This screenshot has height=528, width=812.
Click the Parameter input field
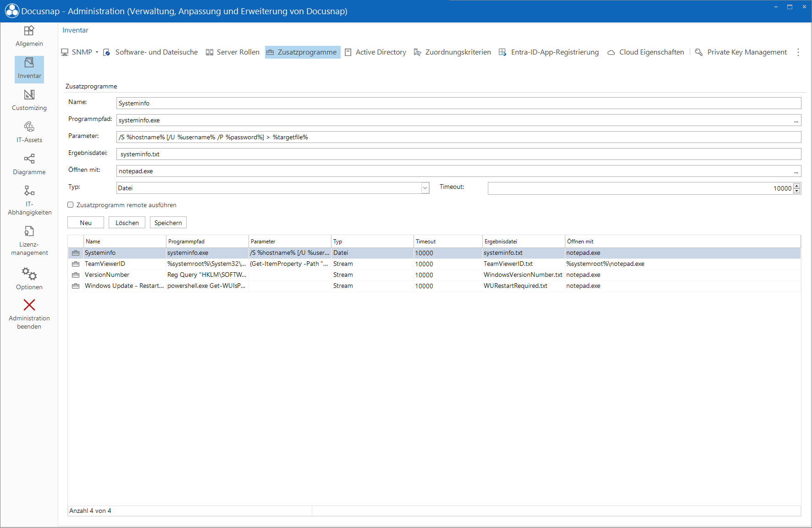pyautogui.click(x=459, y=137)
